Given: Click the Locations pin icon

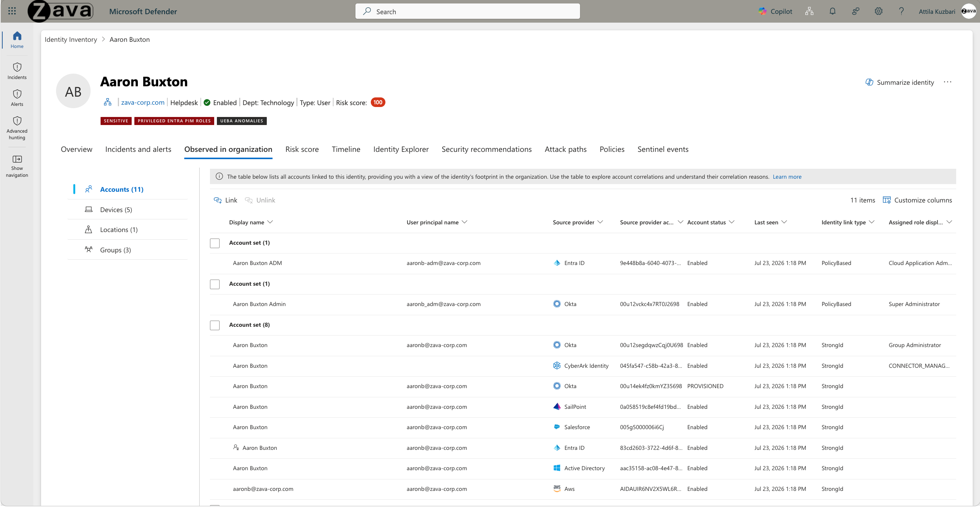Looking at the screenshot, I should 89,229.
